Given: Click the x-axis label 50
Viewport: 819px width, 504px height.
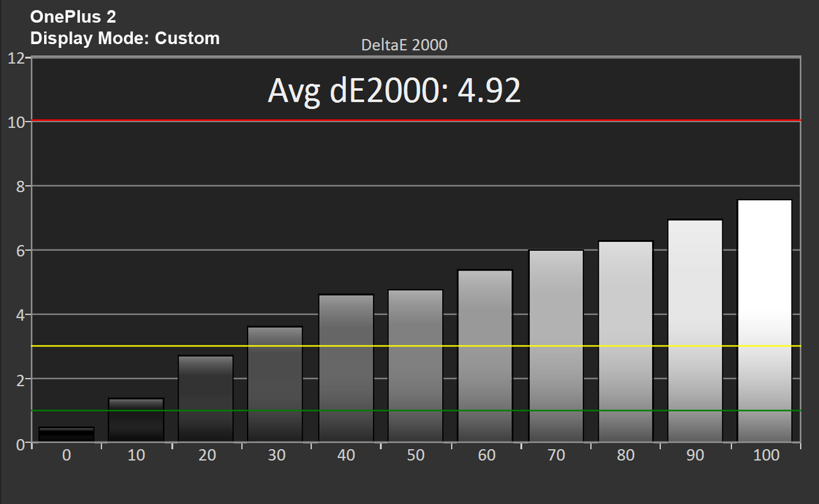Looking at the screenshot, I should (416, 455).
